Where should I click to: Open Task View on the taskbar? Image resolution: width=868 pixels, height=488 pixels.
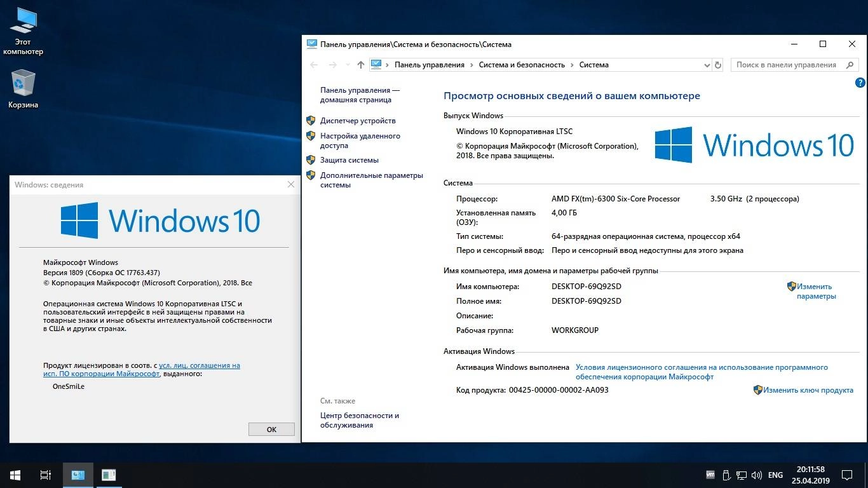(46, 475)
